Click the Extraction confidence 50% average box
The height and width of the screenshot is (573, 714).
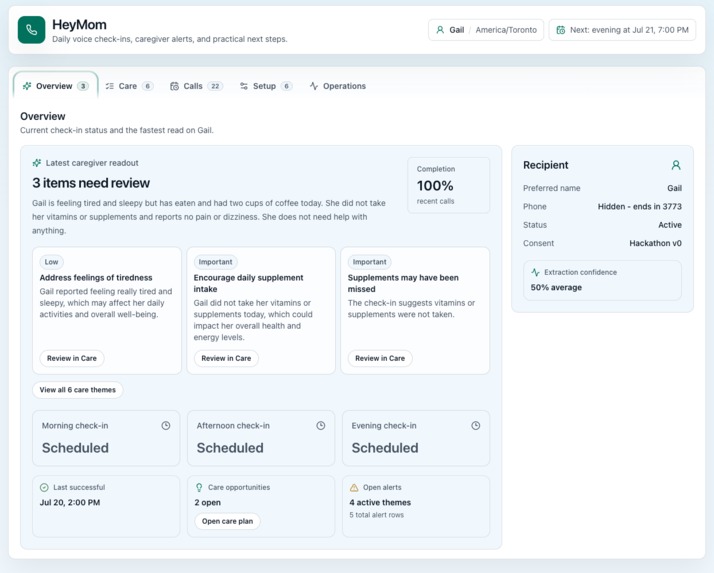click(x=602, y=280)
